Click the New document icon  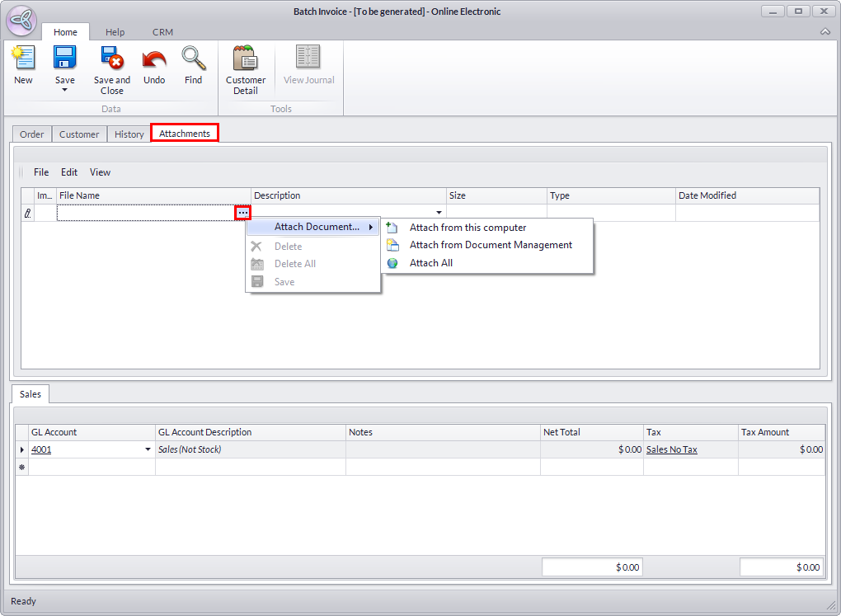(x=23, y=59)
